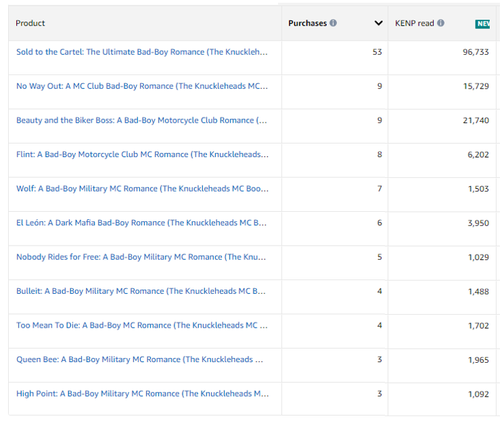Screen dimensions: 504x425
Task: Open Bulleit Military MC Romance link
Action: tap(142, 291)
